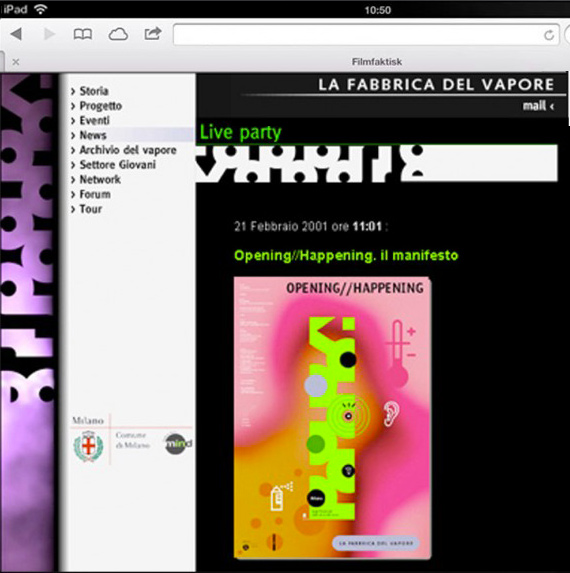The image size is (570, 573).
Task: Open the Opening//Happening poster image
Action: pyautogui.click(x=332, y=418)
